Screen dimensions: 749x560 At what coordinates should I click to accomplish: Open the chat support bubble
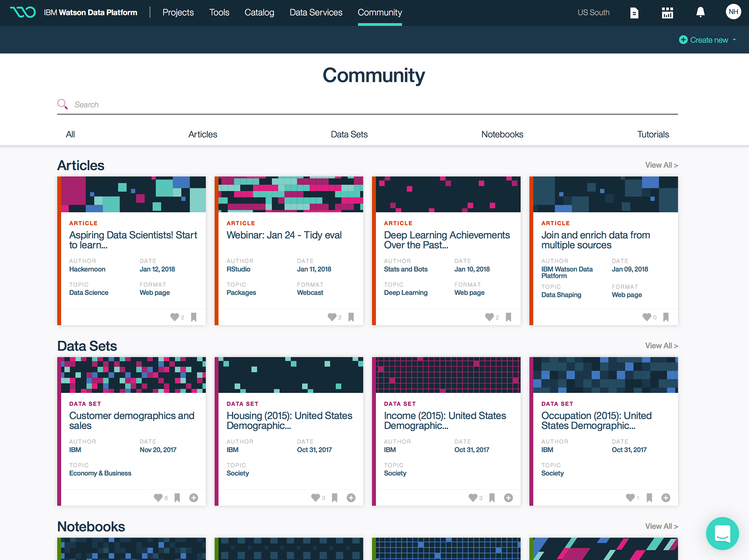tap(722, 533)
